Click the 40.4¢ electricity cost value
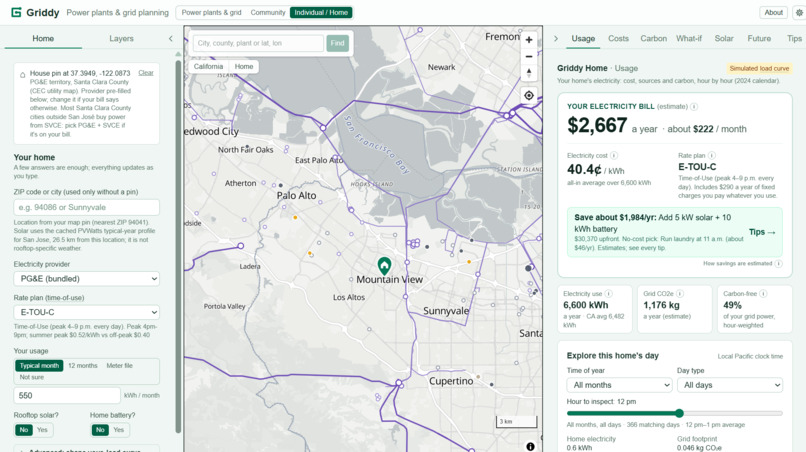This screenshot has height=452, width=806. click(584, 169)
